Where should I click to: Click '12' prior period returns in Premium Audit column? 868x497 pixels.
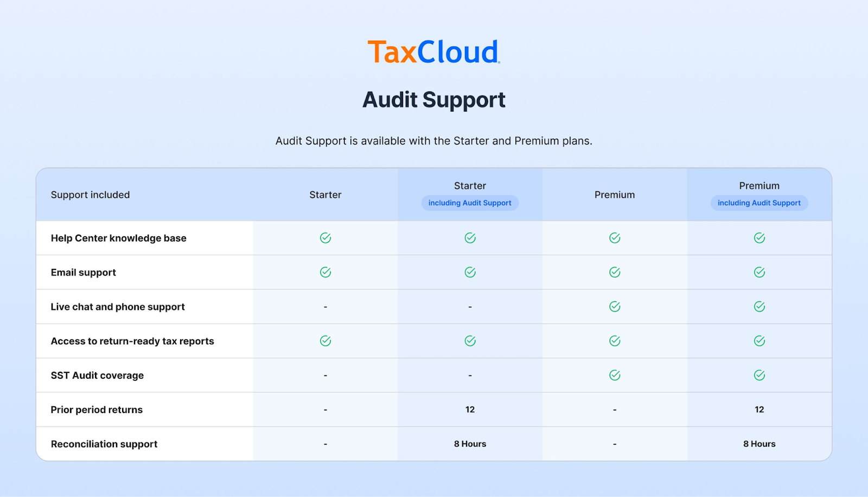point(759,410)
